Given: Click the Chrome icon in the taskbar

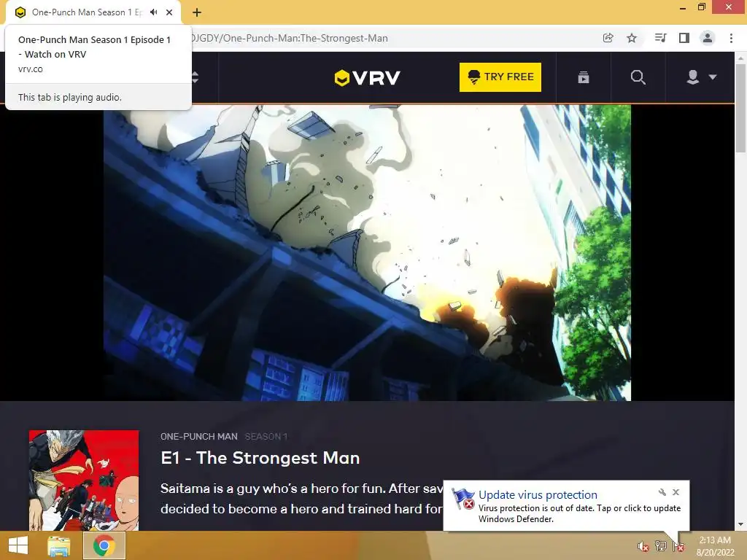Looking at the screenshot, I should pos(104,545).
